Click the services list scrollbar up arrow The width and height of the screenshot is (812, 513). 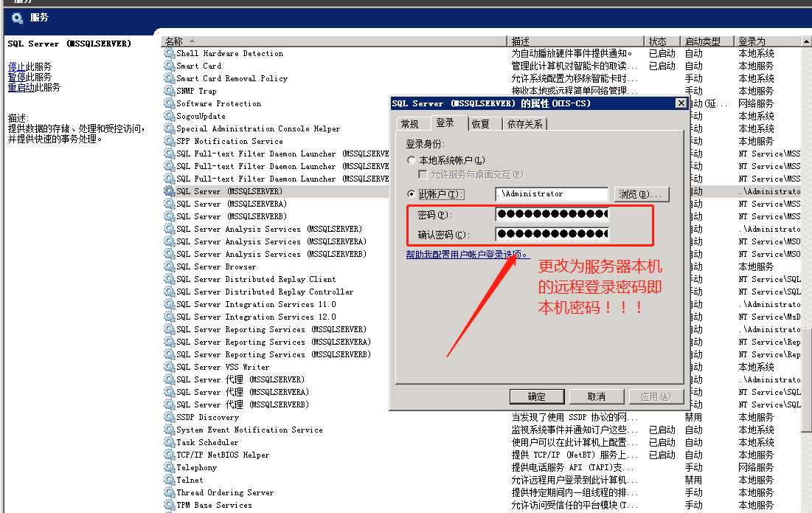[x=806, y=41]
